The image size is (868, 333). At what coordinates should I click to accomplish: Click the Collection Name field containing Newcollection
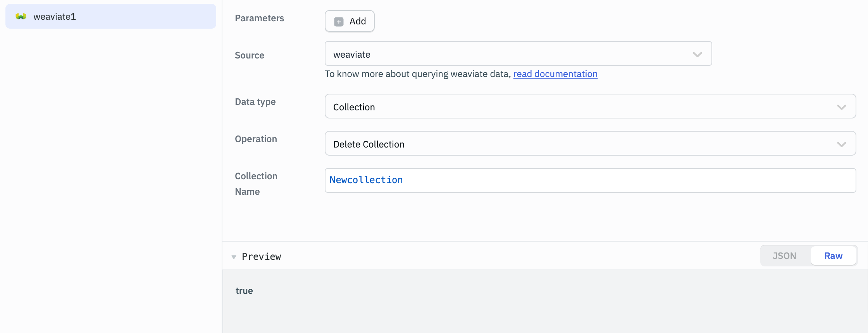pos(590,180)
